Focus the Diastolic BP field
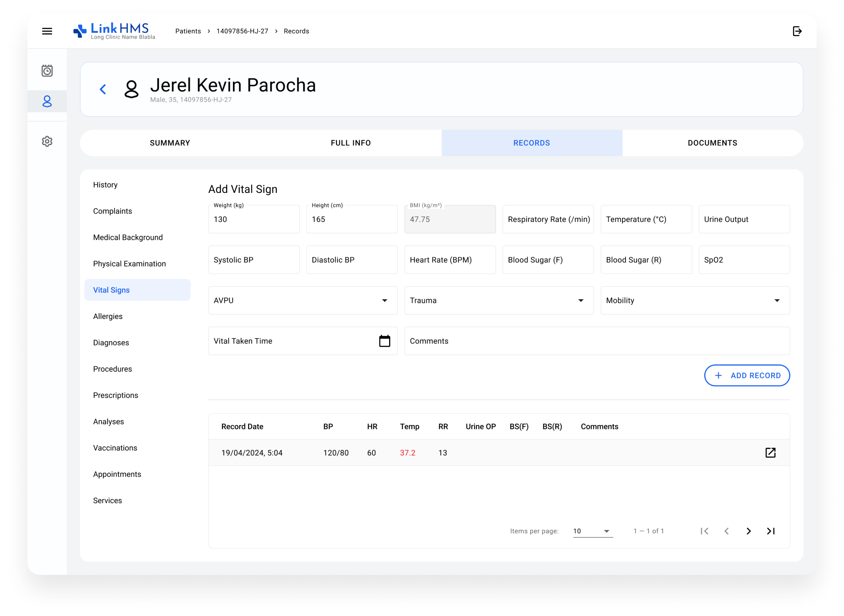The height and width of the screenshot is (616, 844). [351, 260]
